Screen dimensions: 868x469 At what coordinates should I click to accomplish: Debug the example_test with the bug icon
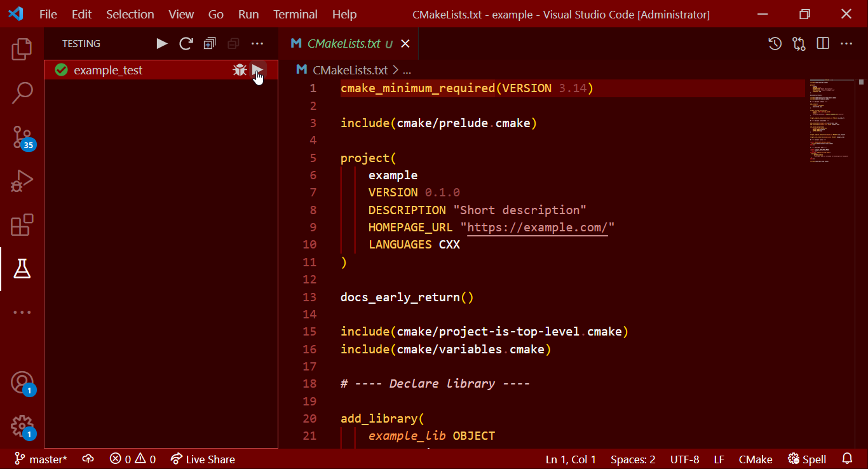[240, 70]
